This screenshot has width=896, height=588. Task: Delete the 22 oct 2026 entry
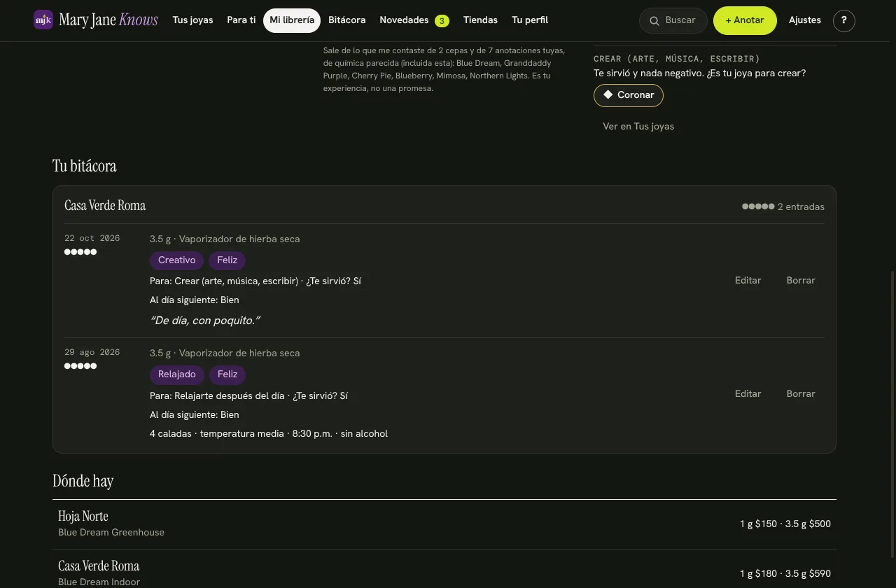(801, 281)
